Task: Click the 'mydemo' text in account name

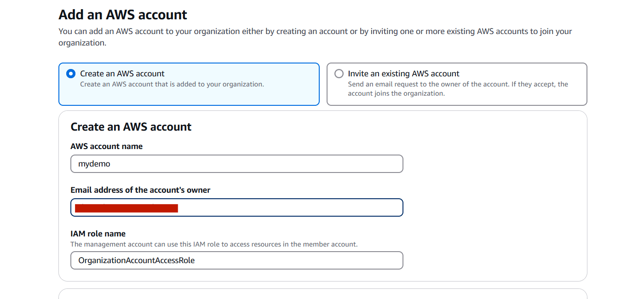Action: (x=94, y=164)
